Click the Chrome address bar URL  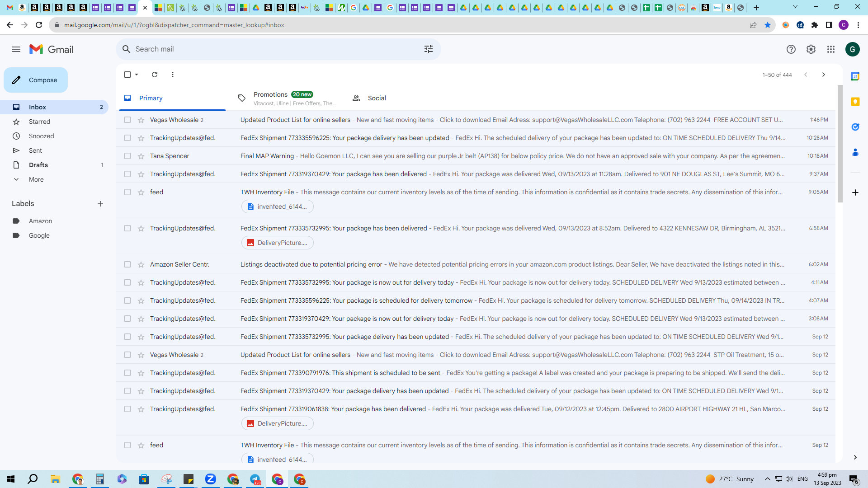click(x=174, y=25)
